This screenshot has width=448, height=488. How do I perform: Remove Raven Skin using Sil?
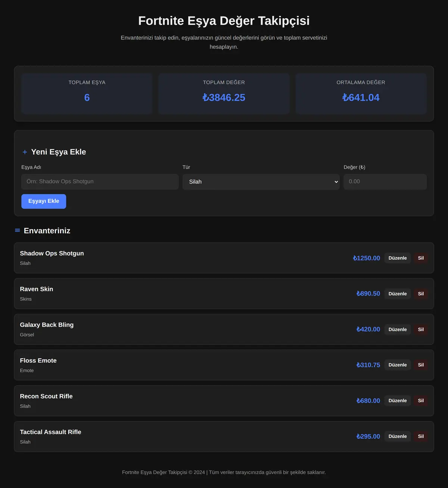pos(421,294)
